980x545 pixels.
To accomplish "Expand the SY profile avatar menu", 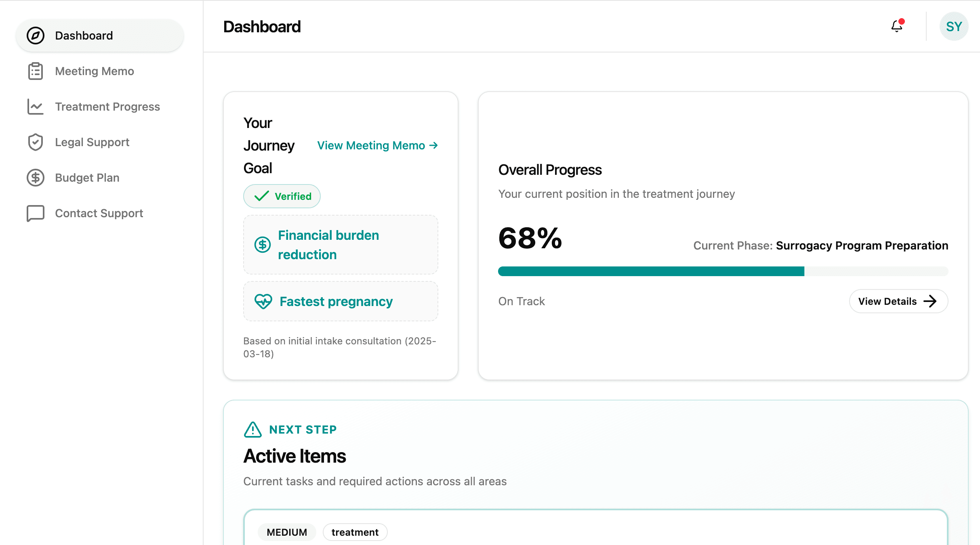I will (954, 26).
